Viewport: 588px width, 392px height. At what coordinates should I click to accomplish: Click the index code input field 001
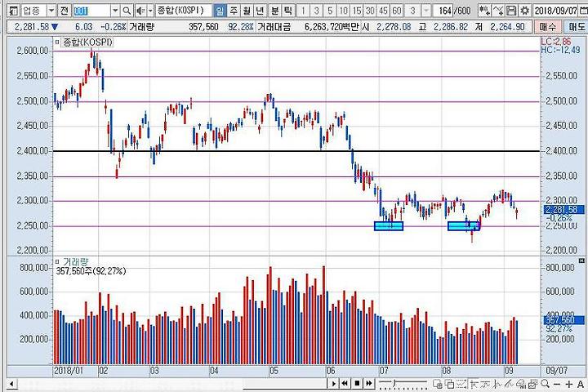click(x=91, y=11)
